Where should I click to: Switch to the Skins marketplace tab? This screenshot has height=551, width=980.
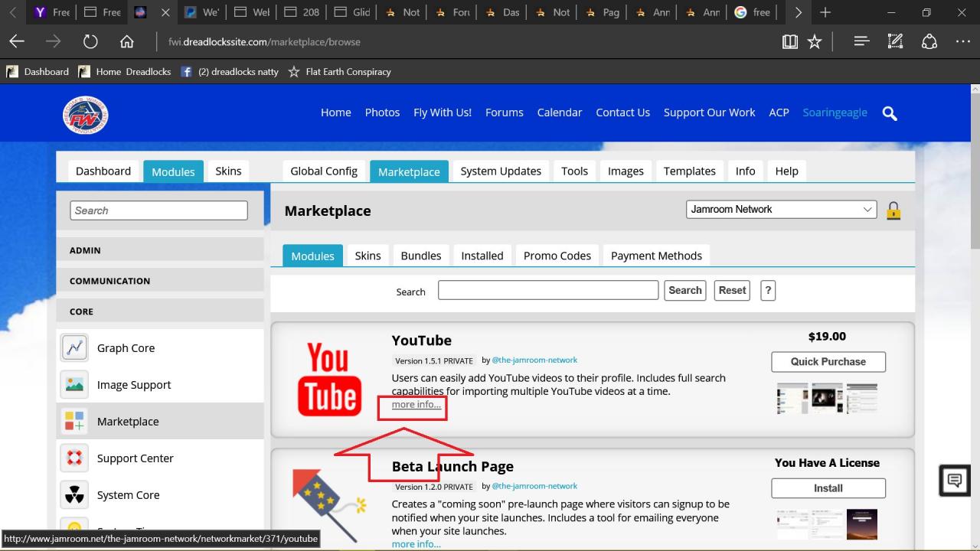[367, 256]
